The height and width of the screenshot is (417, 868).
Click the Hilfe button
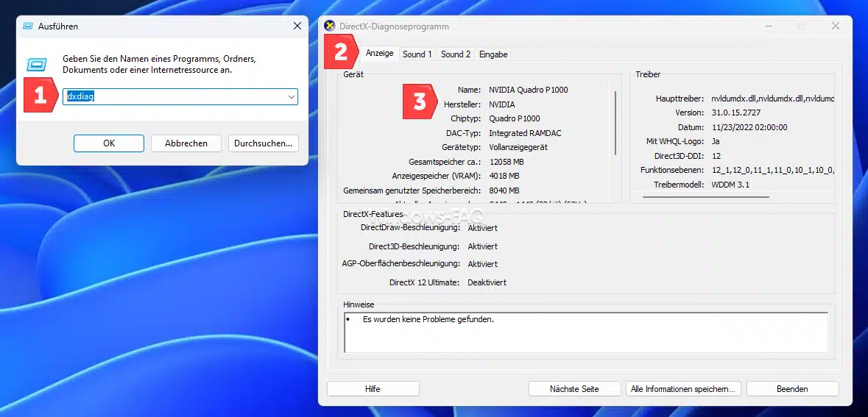point(373,389)
